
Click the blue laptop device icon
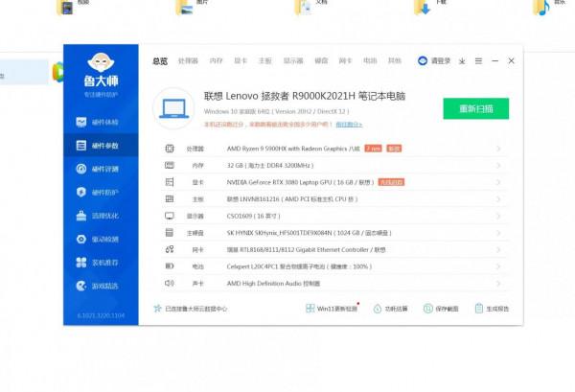click(173, 109)
